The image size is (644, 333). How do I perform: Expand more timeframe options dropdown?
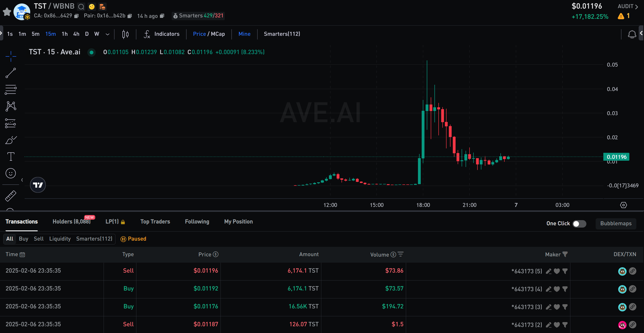[108, 34]
